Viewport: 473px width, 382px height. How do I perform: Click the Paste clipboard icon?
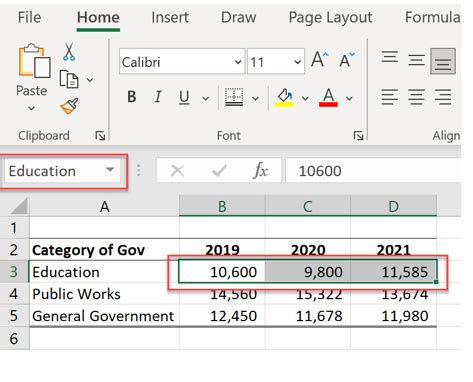(x=34, y=61)
